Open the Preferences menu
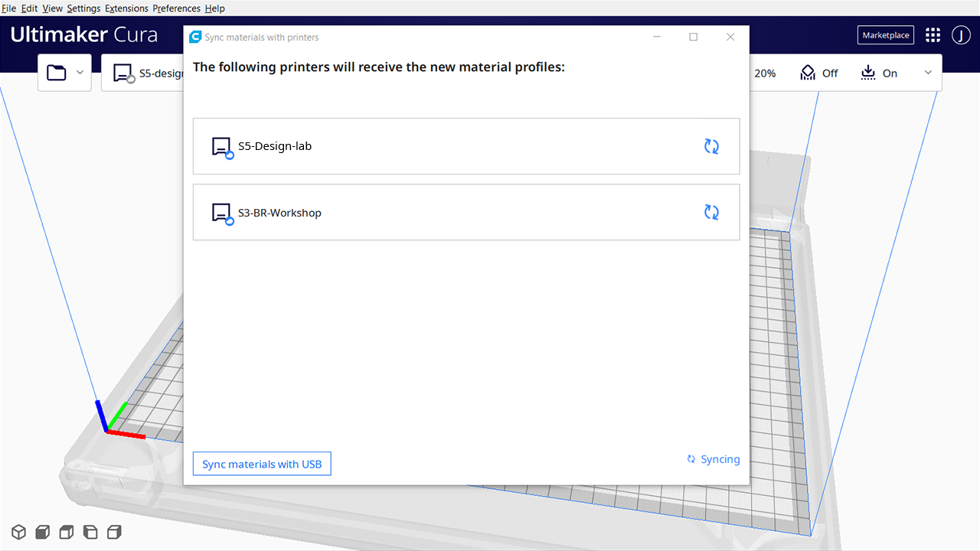This screenshot has width=980, height=551. (x=176, y=8)
